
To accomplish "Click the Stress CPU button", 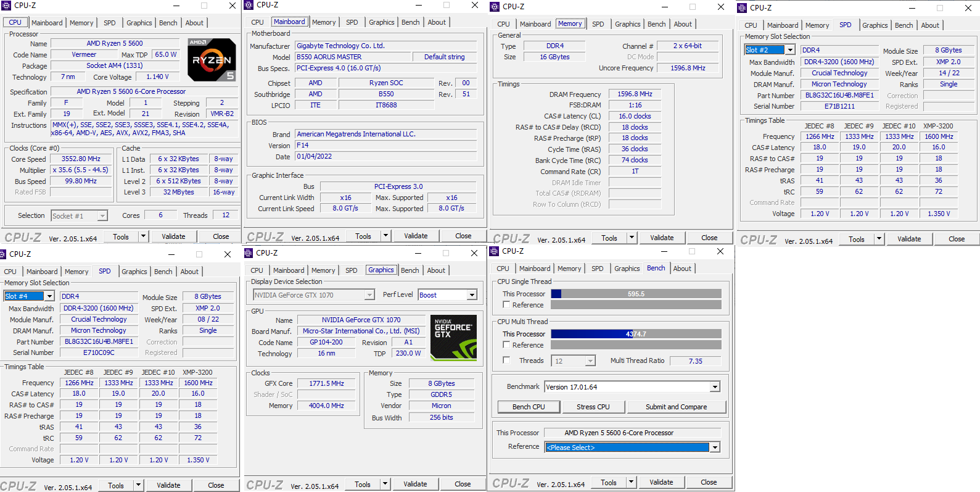I will [x=593, y=407].
